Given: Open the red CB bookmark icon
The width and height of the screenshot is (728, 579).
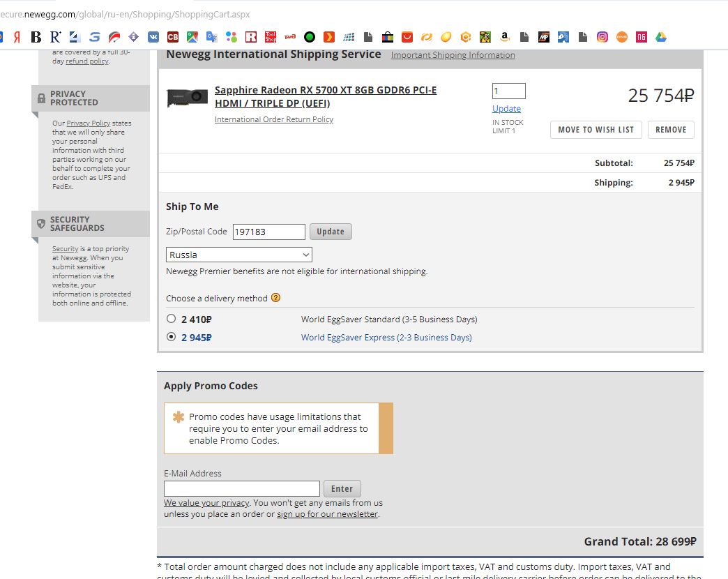Looking at the screenshot, I should (x=173, y=37).
